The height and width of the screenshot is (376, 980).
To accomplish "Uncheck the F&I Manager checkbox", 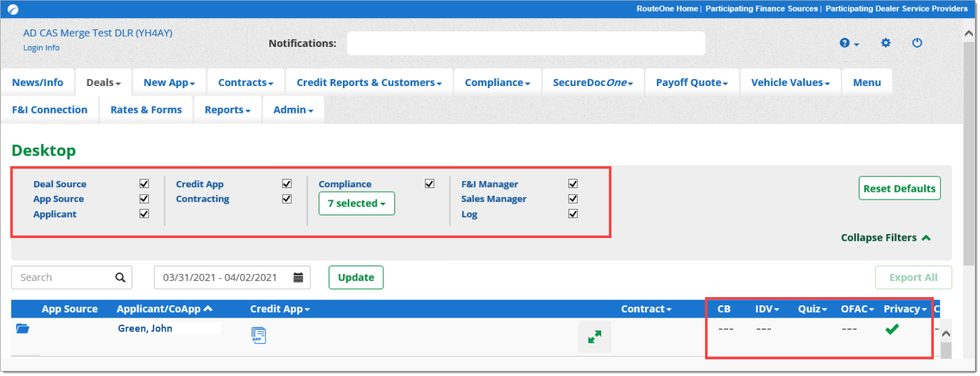I will click(x=573, y=184).
